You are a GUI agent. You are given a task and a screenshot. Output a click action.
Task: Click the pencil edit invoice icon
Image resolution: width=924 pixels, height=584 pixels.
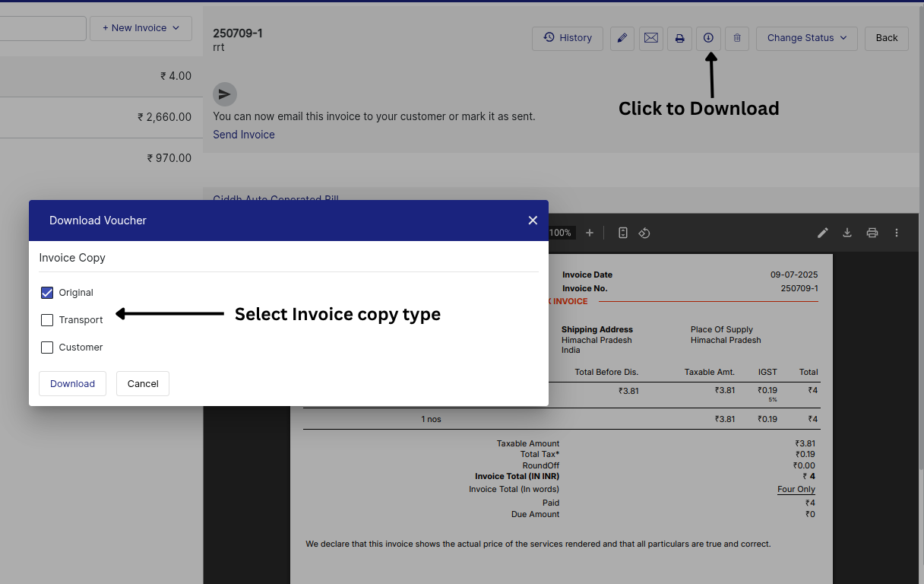tap(622, 38)
